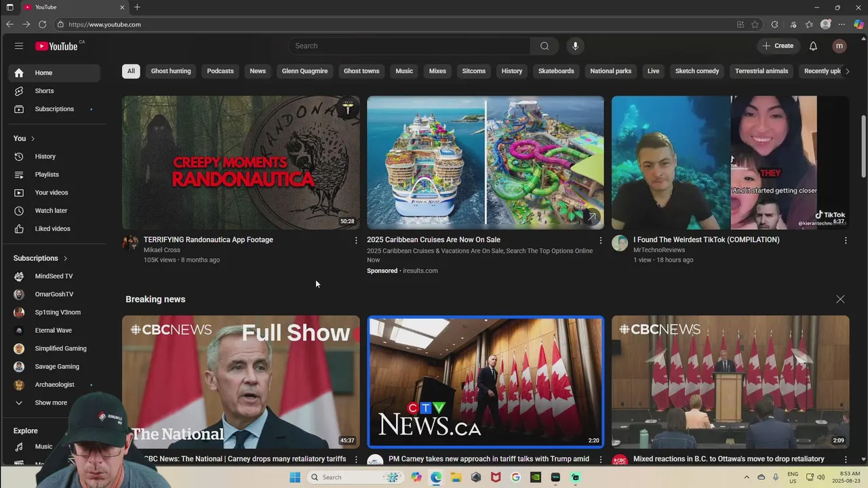Select the All filter chip

click(131, 71)
